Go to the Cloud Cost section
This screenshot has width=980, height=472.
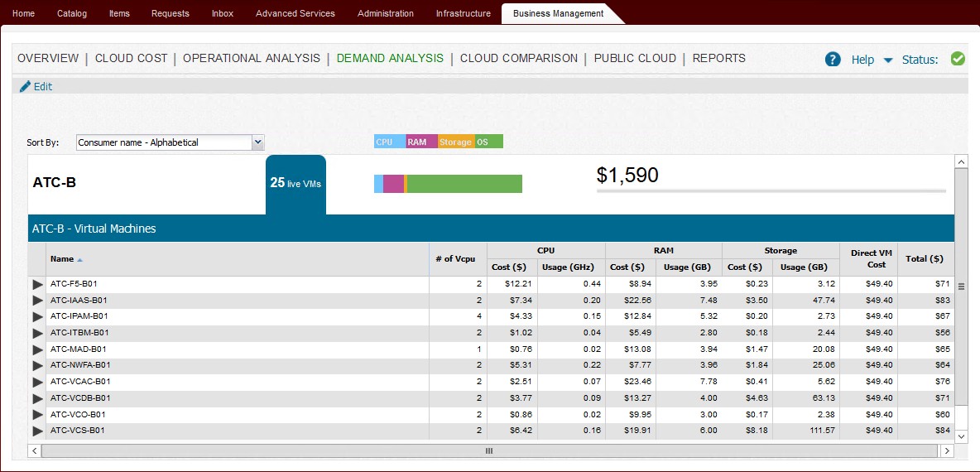coord(131,59)
